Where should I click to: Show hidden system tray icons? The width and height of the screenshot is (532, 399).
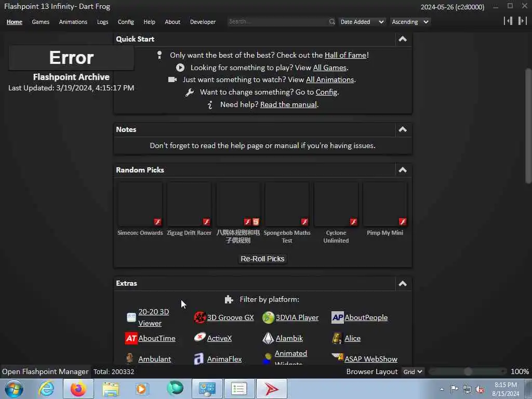point(442,389)
